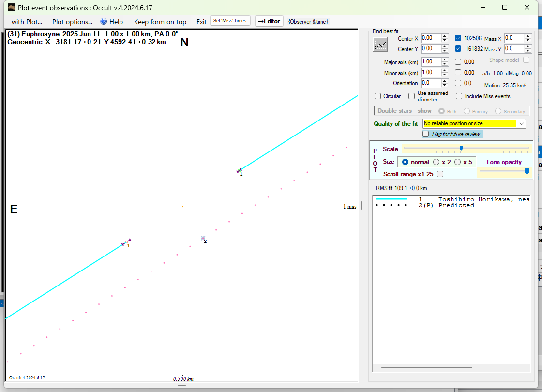Click the blue Help question mark icon
542x392 pixels.
point(104,22)
